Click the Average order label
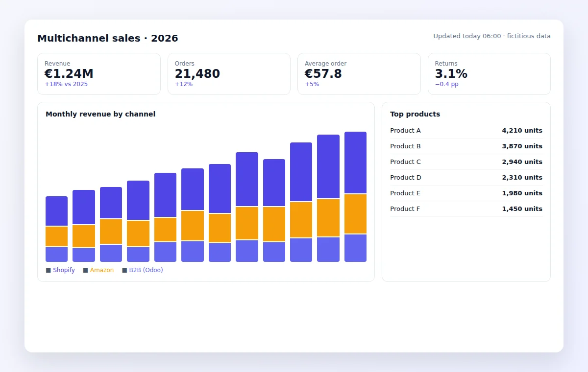 (x=326, y=64)
